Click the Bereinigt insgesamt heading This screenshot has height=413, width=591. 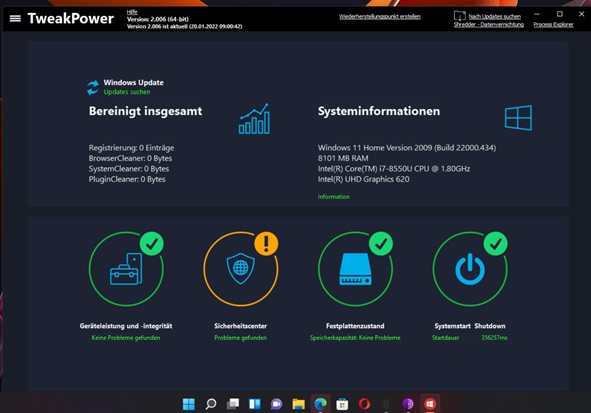click(145, 111)
